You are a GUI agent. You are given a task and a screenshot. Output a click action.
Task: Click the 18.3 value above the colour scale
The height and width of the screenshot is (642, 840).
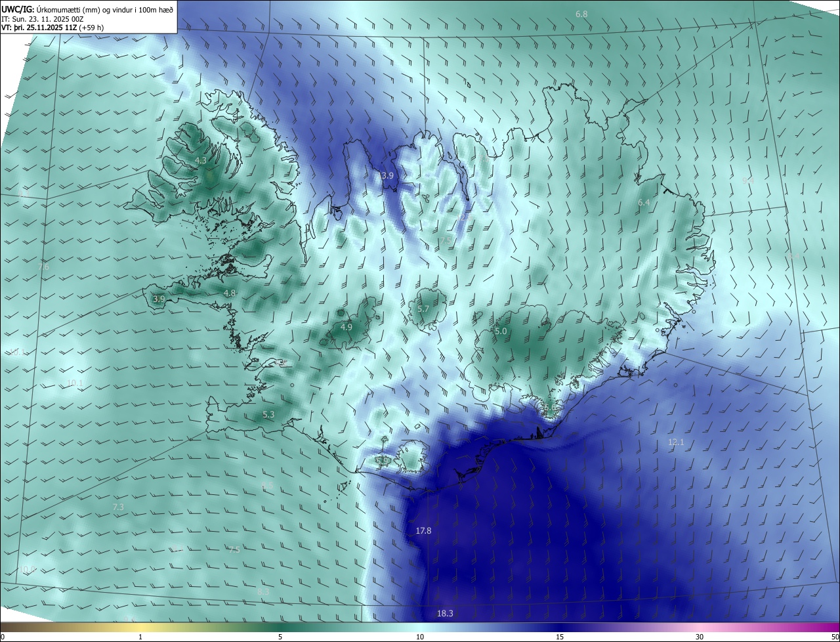pyautogui.click(x=445, y=614)
